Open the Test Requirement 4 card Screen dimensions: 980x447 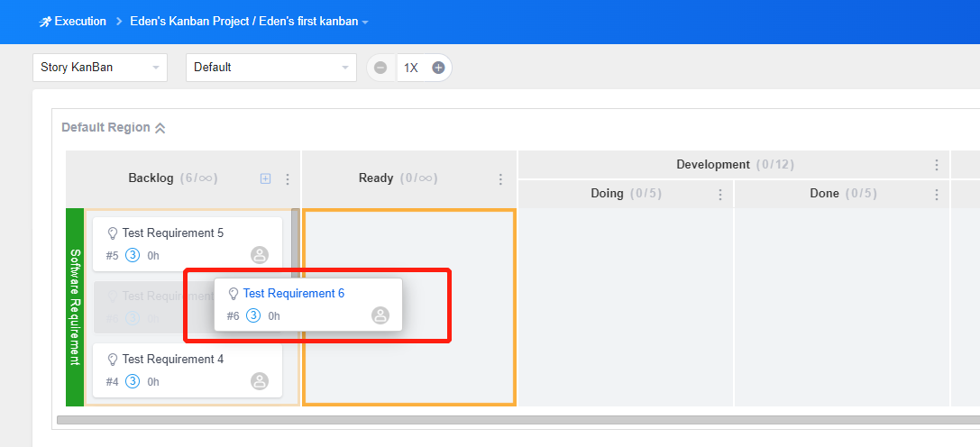[x=173, y=360]
